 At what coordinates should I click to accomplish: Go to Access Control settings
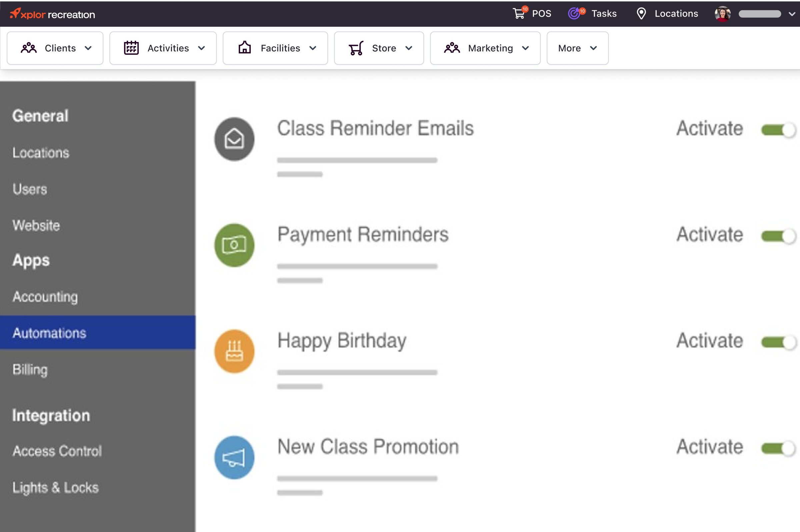(57, 451)
